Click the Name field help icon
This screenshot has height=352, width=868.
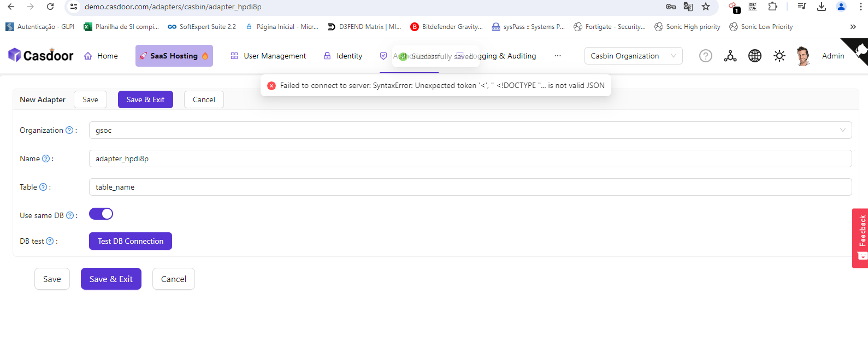(46, 159)
